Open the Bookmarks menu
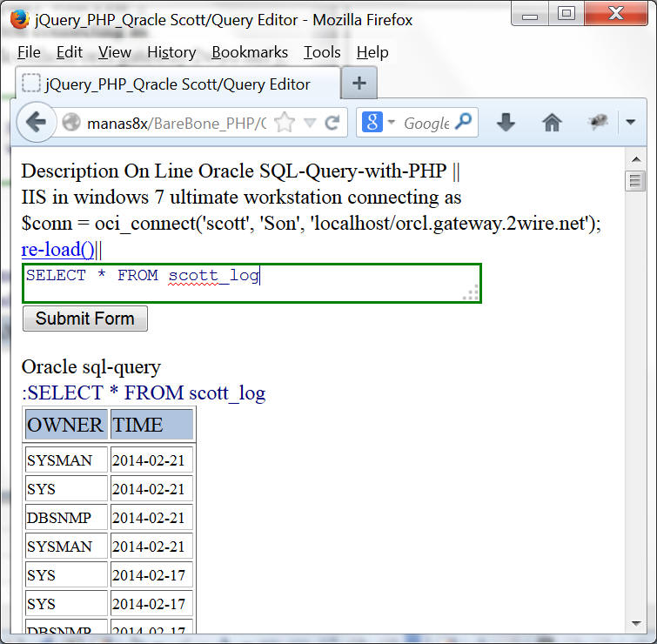 click(250, 52)
